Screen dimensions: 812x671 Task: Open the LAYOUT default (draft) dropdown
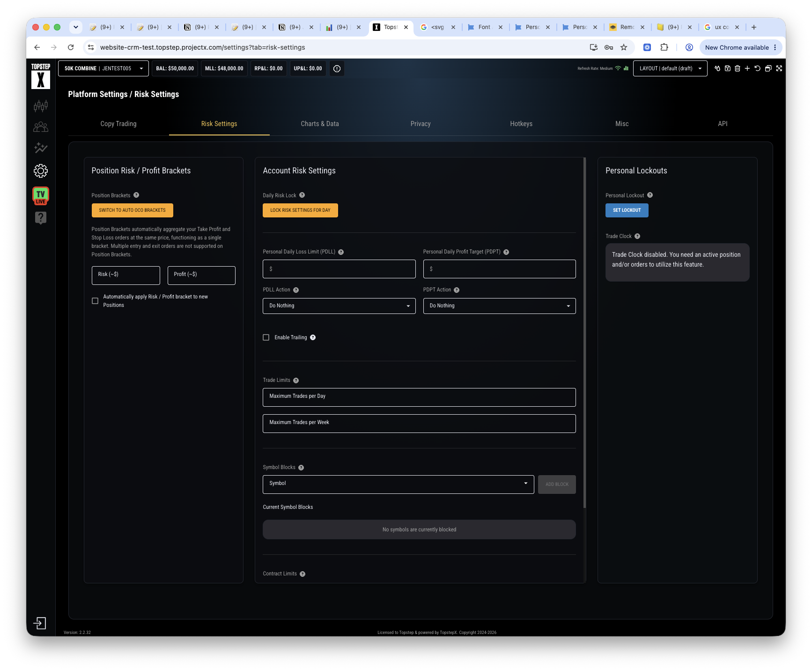tap(670, 68)
